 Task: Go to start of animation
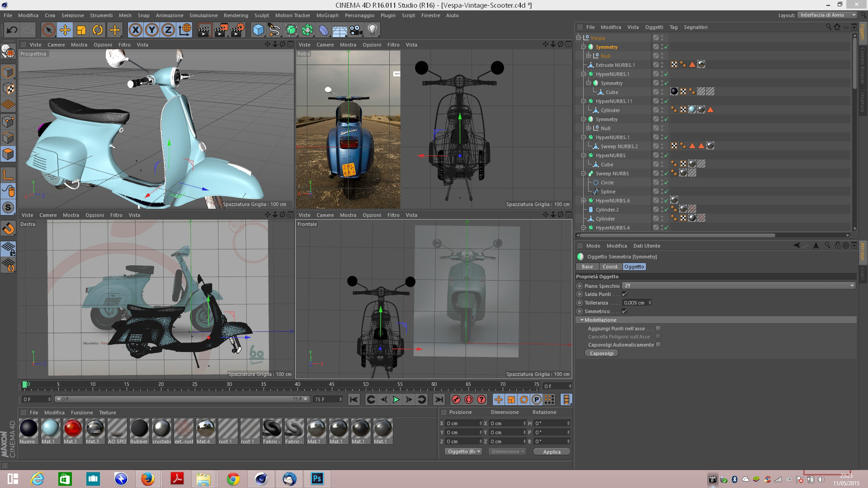coord(354,399)
